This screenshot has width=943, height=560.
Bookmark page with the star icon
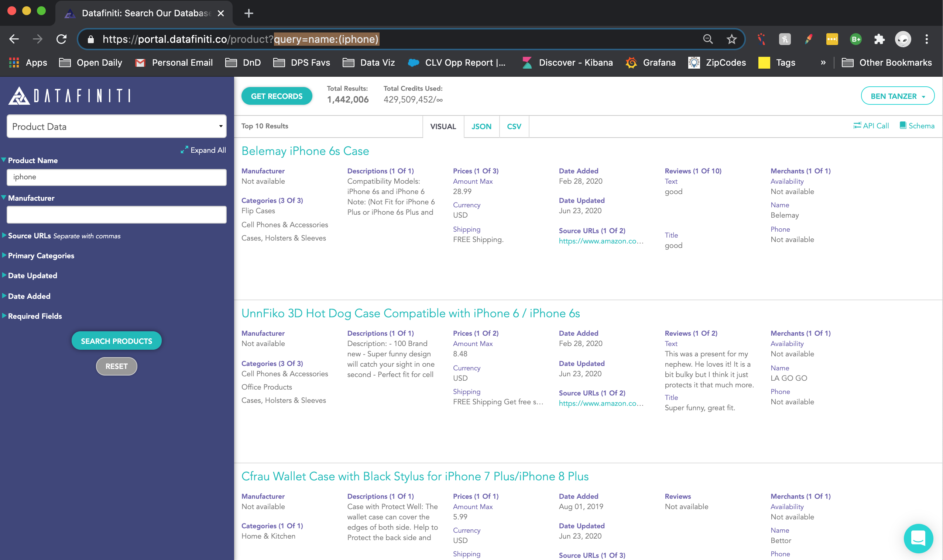[731, 39]
